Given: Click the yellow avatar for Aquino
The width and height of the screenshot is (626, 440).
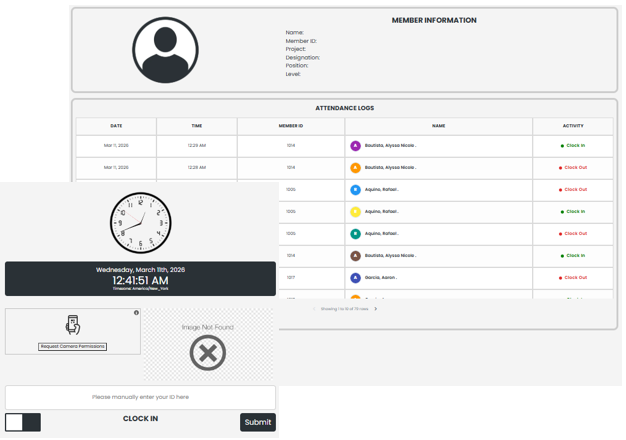Looking at the screenshot, I should (x=355, y=212).
